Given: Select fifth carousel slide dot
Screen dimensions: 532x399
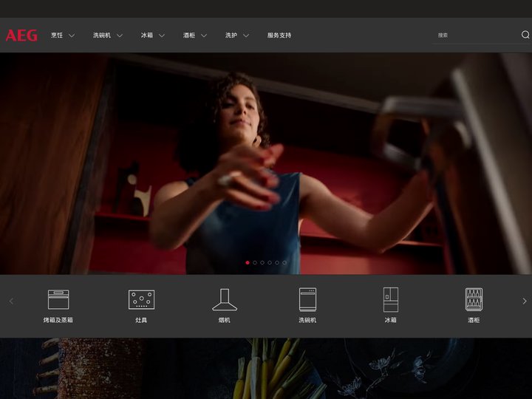Looking at the screenshot, I should [x=277, y=262].
